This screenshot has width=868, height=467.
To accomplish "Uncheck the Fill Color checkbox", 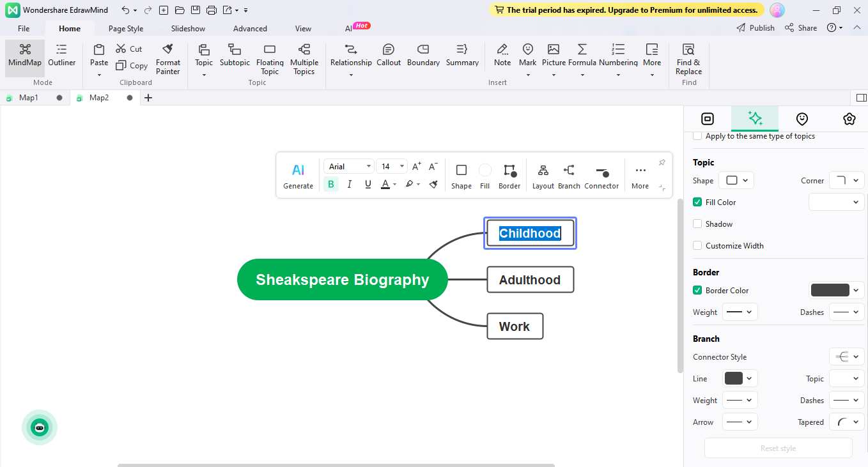I will point(698,203).
